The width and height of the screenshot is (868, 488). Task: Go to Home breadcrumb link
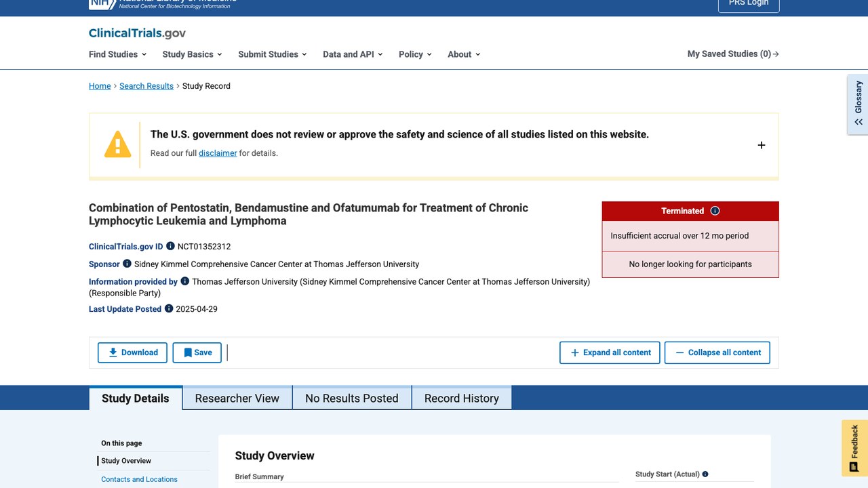[x=100, y=86]
